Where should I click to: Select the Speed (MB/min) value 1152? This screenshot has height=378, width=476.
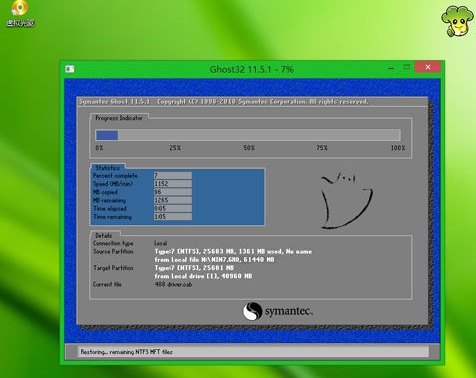click(x=173, y=184)
